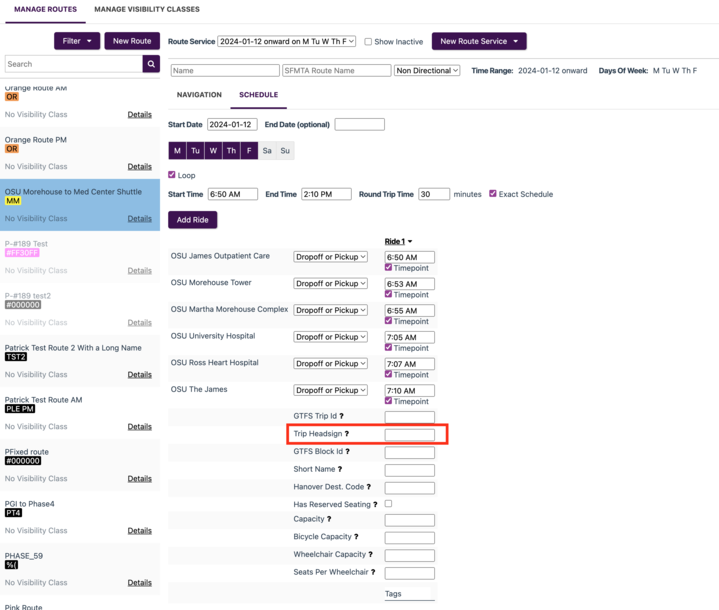The height and width of the screenshot is (610, 719).
Task: Toggle the Exact Schedule checkbox
Action: [x=493, y=194]
